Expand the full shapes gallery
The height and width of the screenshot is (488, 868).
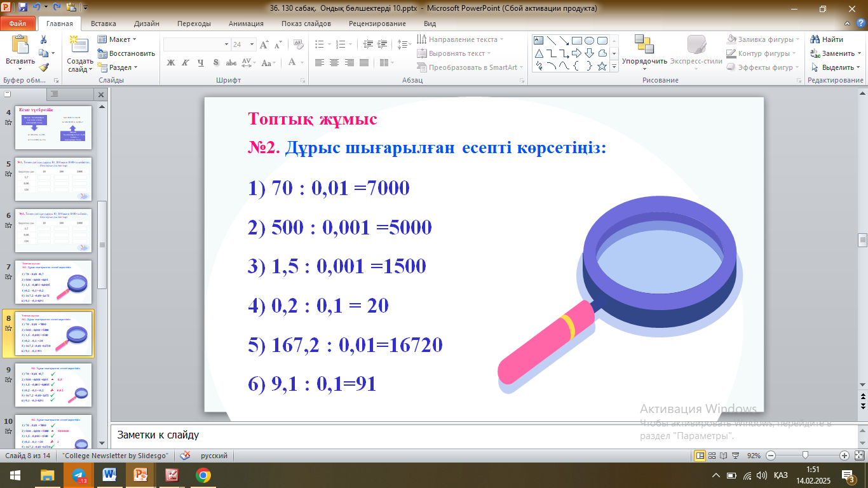[x=613, y=65]
